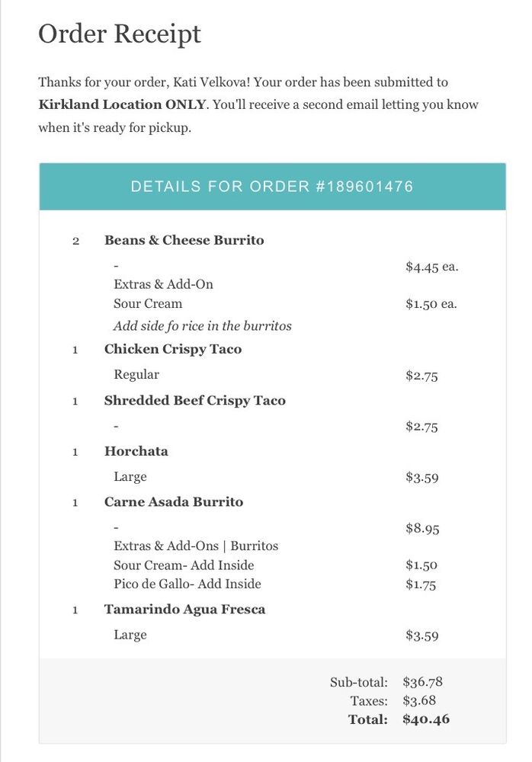The height and width of the screenshot is (762, 532).
Task: Click the order number header banner
Action: point(272,187)
